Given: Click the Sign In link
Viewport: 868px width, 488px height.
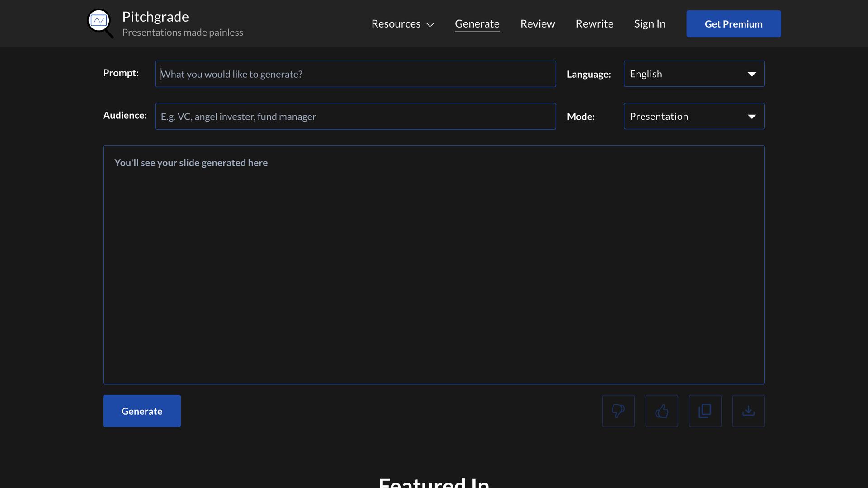Looking at the screenshot, I should [650, 23].
